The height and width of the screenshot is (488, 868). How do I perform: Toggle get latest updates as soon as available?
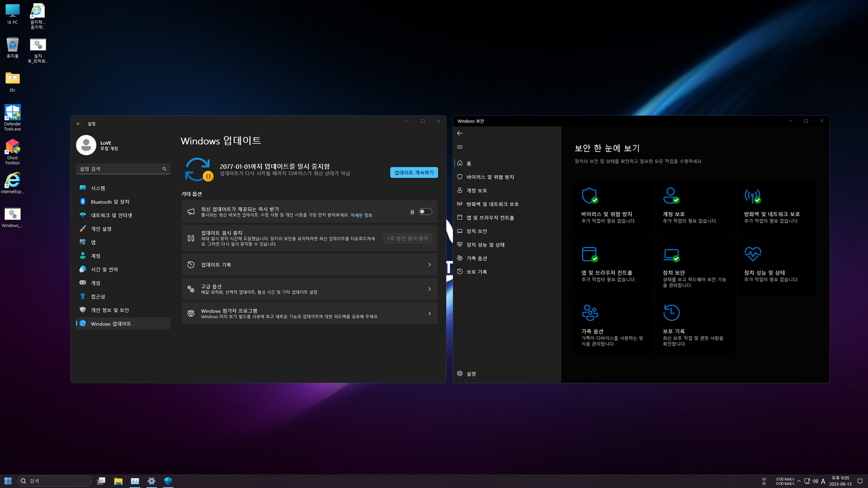pyautogui.click(x=426, y=212)
